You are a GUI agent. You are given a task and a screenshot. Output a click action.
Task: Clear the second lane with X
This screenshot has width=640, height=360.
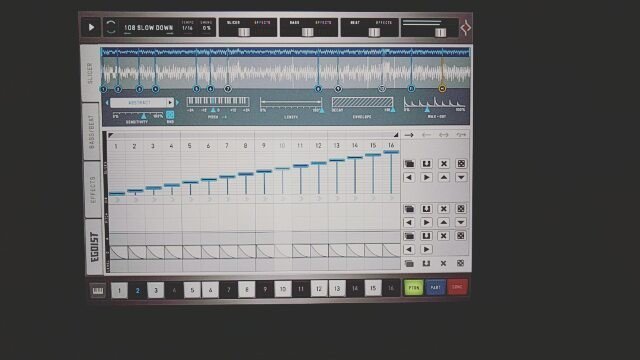coord(444,209)
